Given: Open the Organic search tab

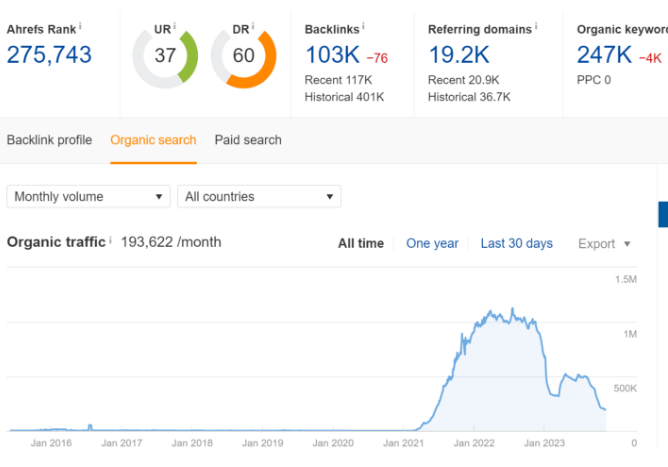Looking at the screenshot, I should click(x=153, y=140).
